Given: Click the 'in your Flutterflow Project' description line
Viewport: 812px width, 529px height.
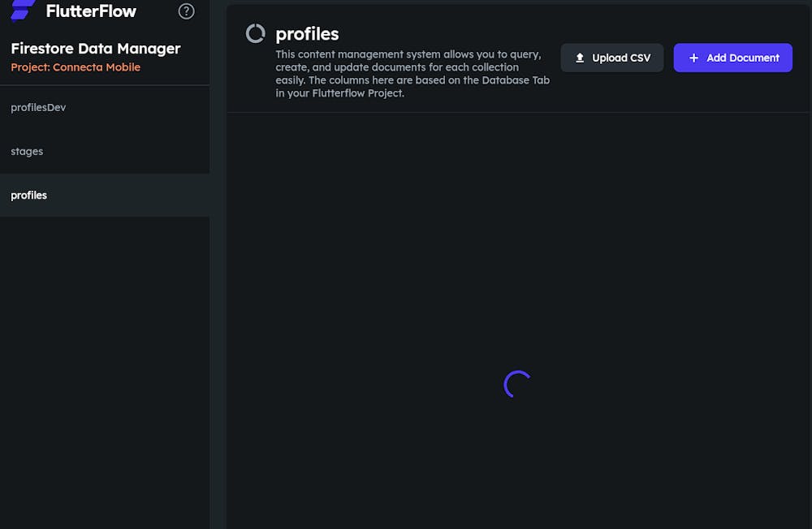Looking at the screenshot, I should (339, 93).
